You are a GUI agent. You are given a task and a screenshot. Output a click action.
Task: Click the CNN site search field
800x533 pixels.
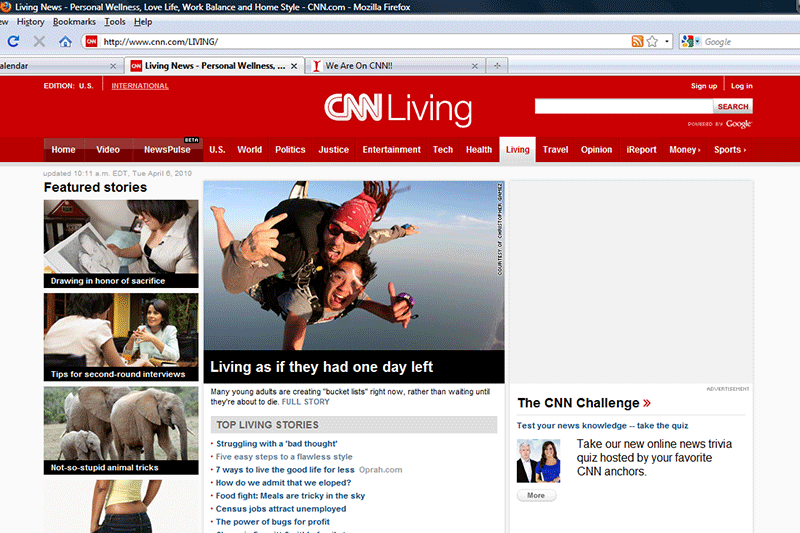coord(623,106)
